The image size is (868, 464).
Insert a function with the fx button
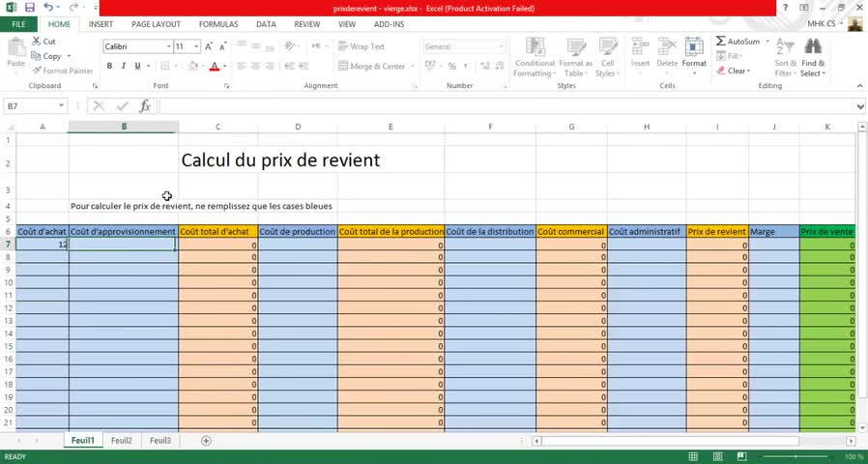(145, 105)
